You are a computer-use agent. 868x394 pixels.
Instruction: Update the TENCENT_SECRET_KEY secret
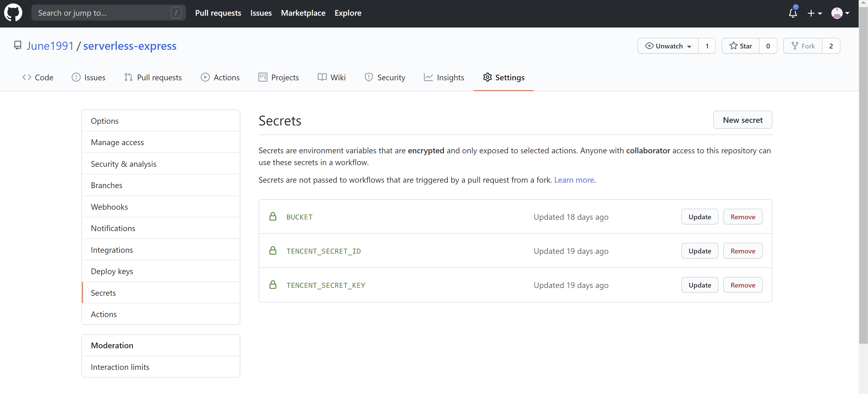[x=700, y=285]
